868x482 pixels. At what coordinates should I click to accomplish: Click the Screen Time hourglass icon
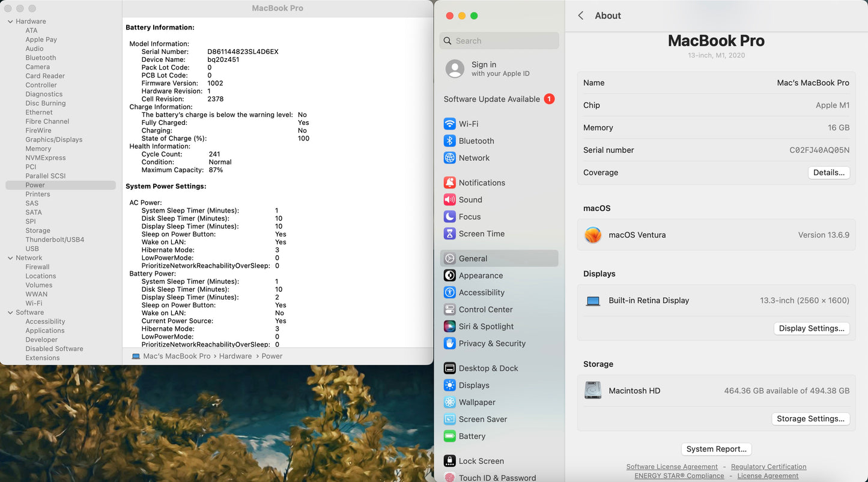(x=449, y=234)
